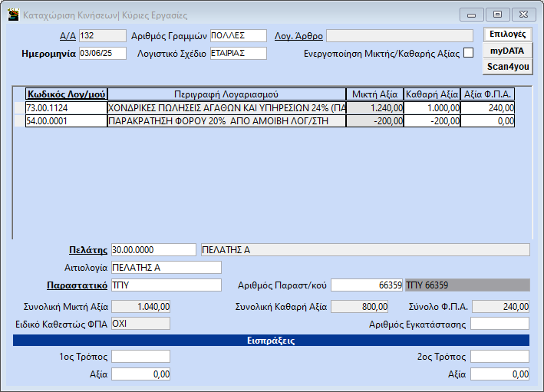Click the Συνολική Καθαρή Αξία field 800,00
This screenshot has height=392, width=544.
[359, 307]
